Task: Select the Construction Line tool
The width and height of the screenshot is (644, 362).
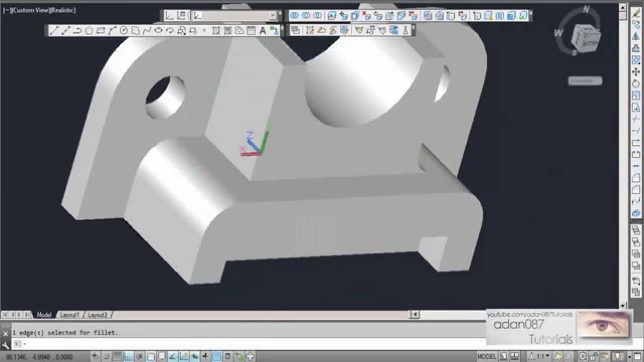Action: 65,31
